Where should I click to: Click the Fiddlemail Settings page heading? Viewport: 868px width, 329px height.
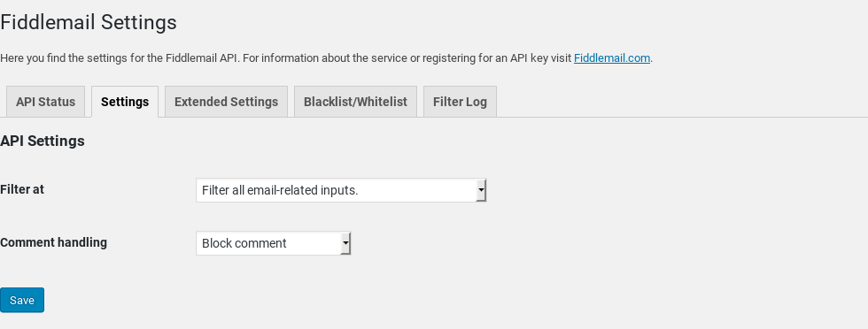(x=89, y=23)
